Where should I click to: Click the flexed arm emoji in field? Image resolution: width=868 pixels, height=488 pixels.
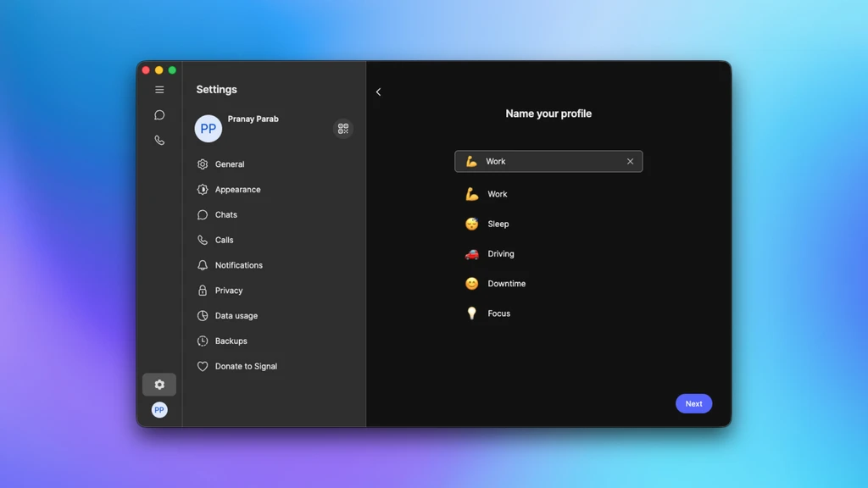pos(471,162)
